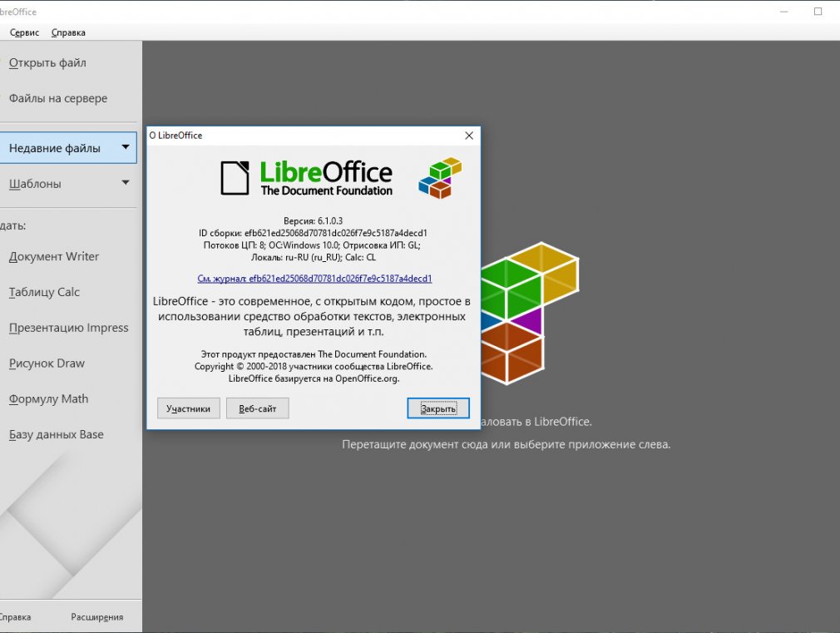The image size is (840, 633).
Task: Minimize the LibreOffice main window
Action: [783, 12]
